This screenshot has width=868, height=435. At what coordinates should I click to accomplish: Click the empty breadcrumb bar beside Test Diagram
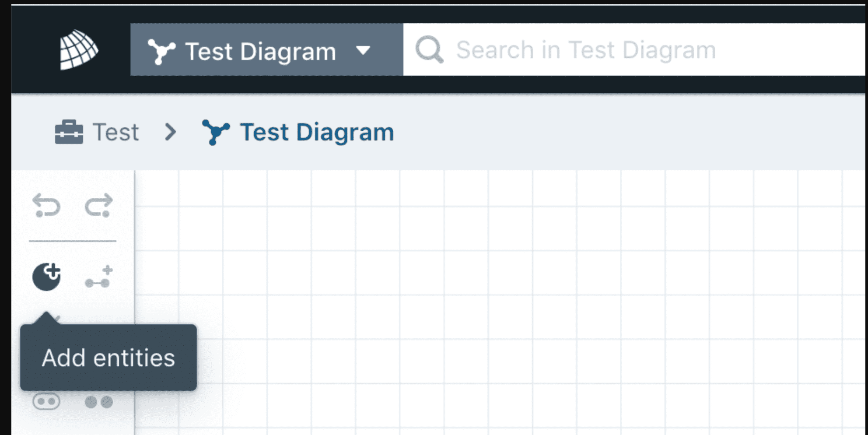coord(630,132)
